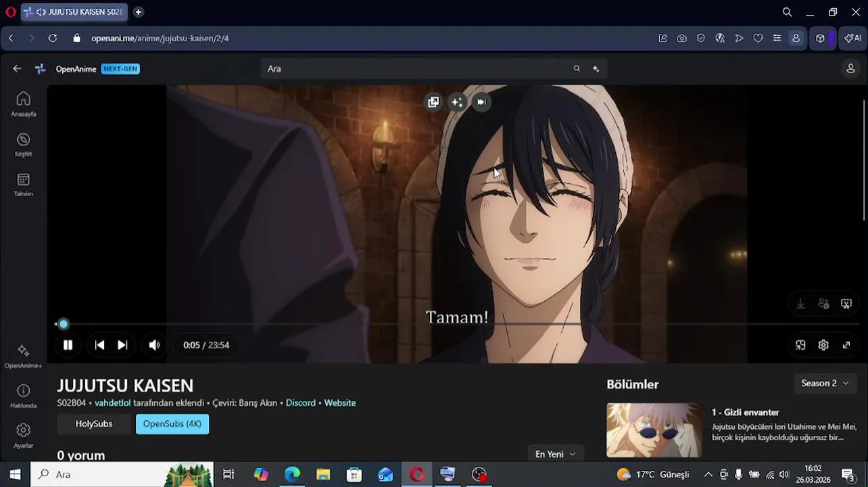Add page to bookmarks heart icon
Screen dimensions: 868x487
(758, 39)
